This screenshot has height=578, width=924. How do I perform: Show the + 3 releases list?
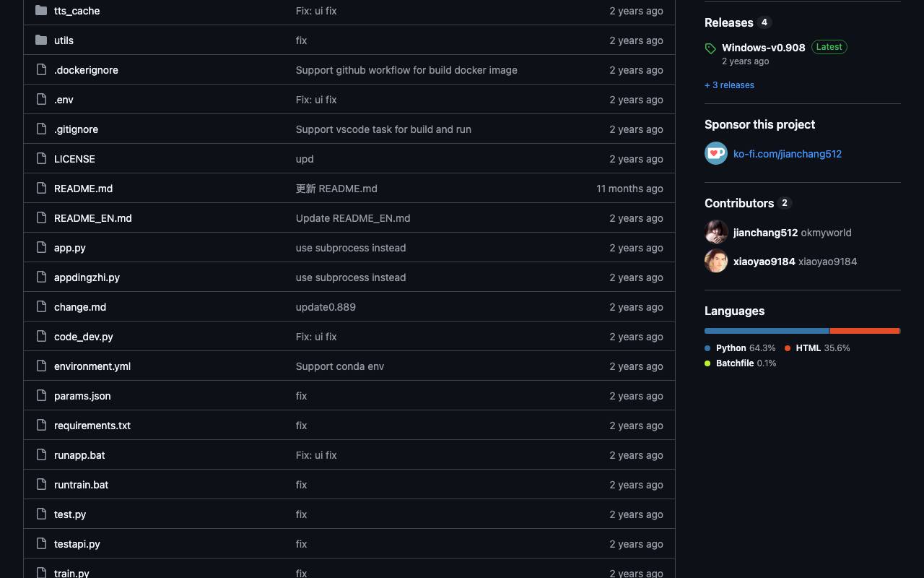729,85
